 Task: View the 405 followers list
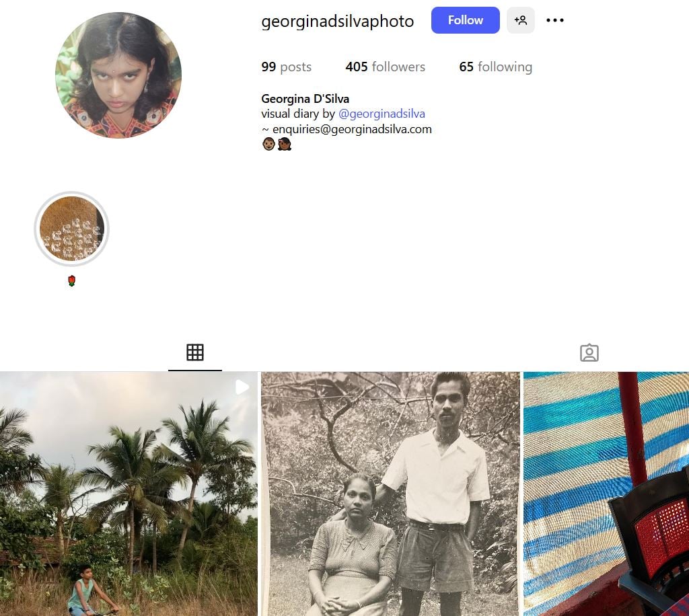[x=385, y=67]
